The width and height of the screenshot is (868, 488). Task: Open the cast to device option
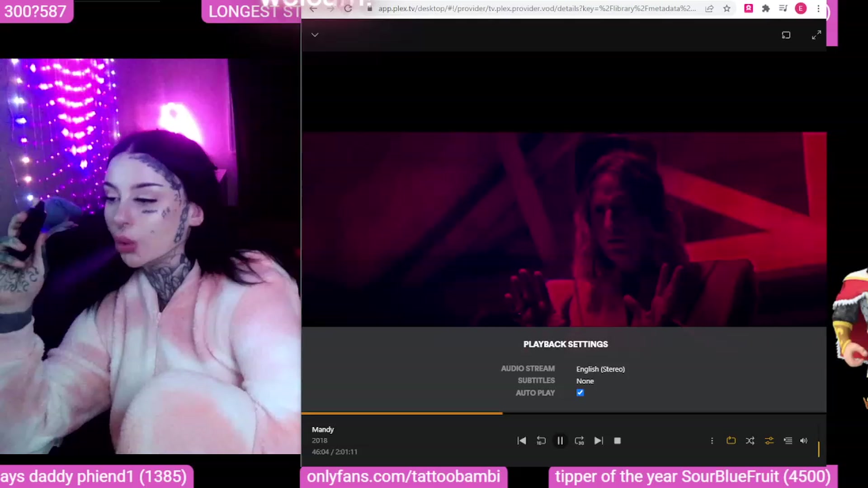[x=786, y=35]
